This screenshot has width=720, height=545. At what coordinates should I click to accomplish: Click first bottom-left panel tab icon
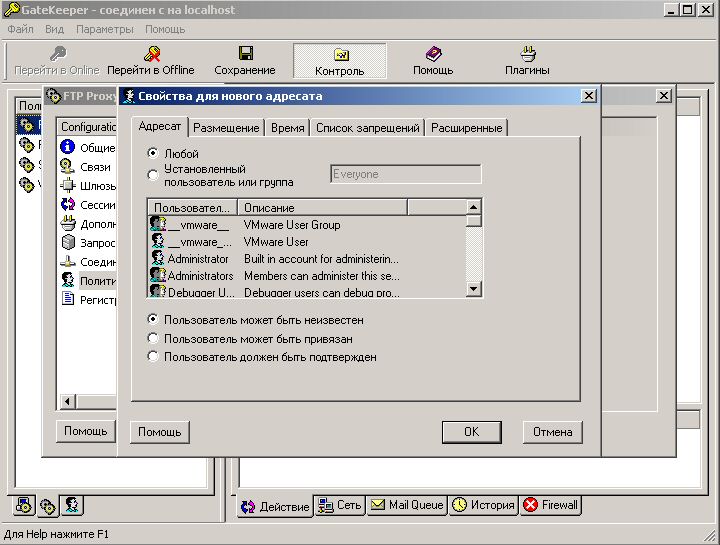23,506
